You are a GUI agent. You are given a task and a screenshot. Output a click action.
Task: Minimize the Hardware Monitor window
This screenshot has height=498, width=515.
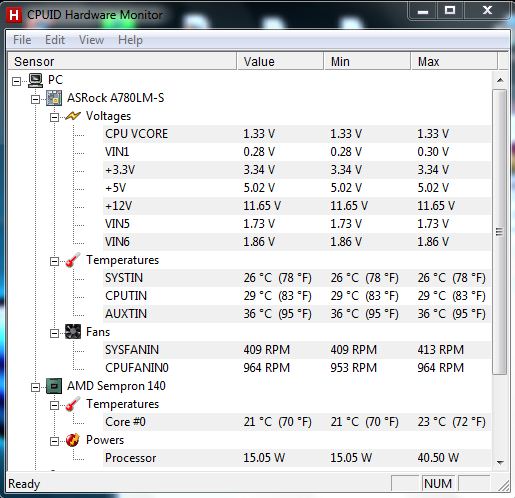click(x=423, y=12)
